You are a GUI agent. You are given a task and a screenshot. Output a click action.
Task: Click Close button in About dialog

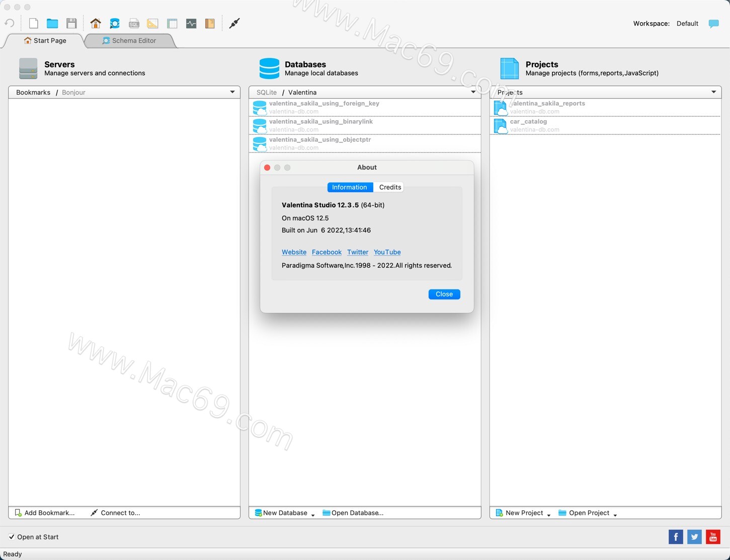pos(444,294)
